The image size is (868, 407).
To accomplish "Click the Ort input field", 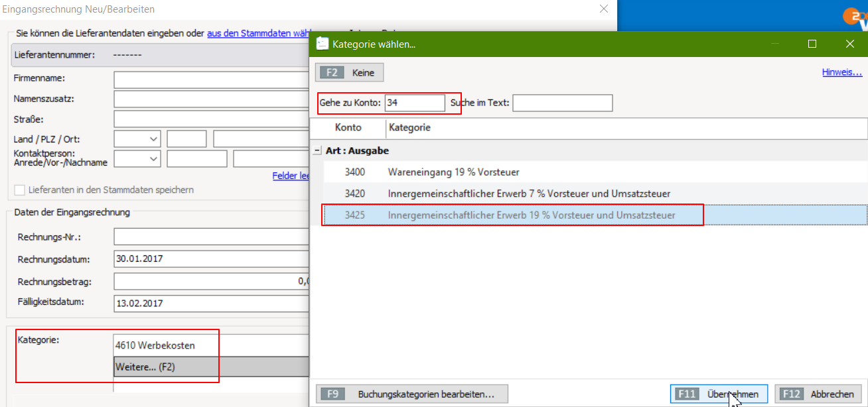I will pos(261,139).
